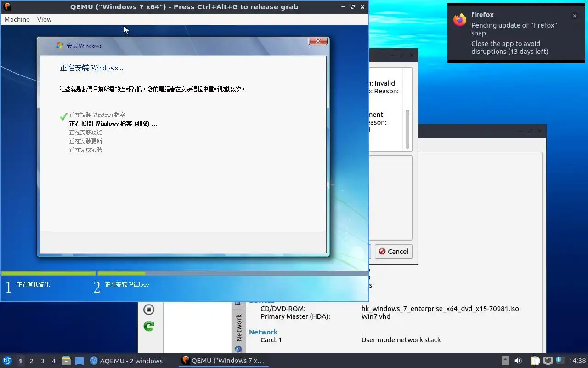Click the stop VM icon in AQEMU toolbar
The height and width of the screenshot is (368, 588).
pyautogui.click(x=148, y=310)
